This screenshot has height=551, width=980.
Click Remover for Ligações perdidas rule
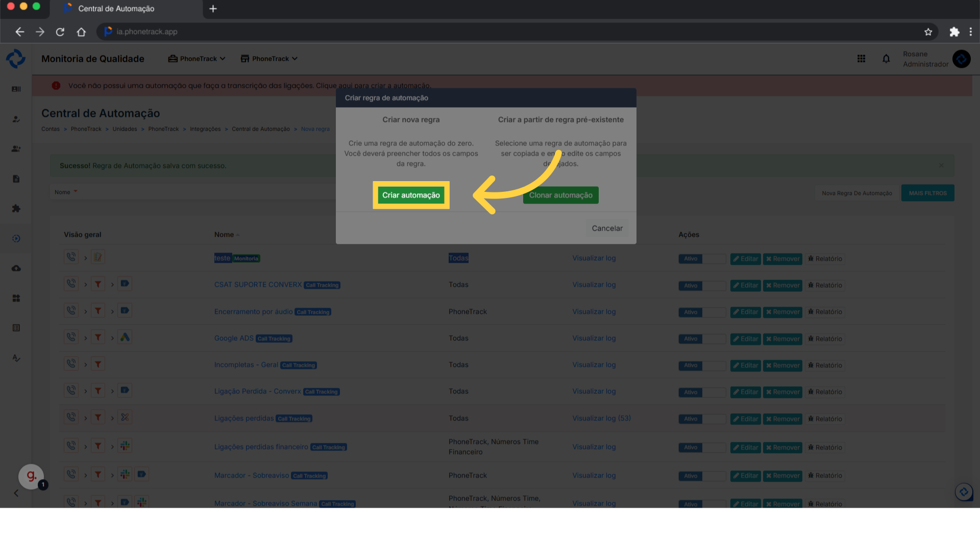tap(782, 419)
